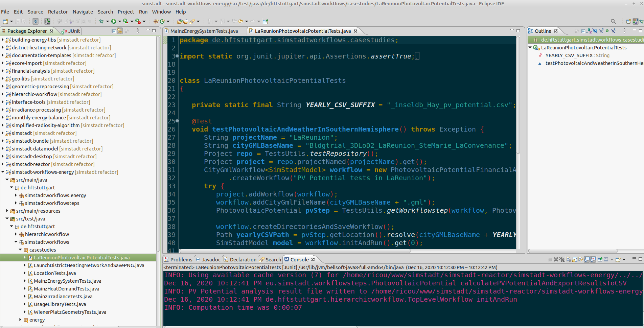Collapse the simstadt-workflows-energy project
The height and width of the screenshot is (328, 644).
(x=2, y=172)
